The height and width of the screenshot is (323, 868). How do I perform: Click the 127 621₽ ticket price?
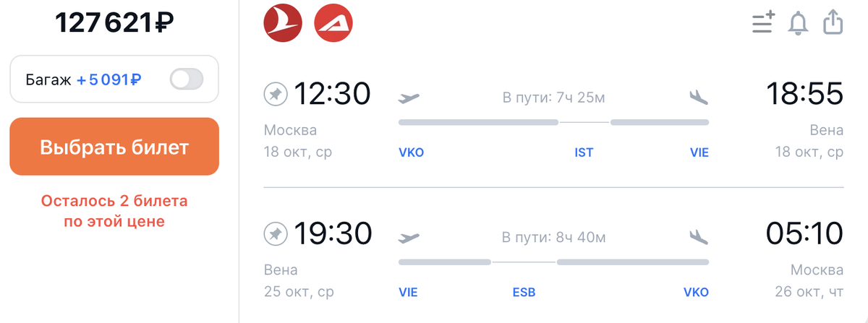coord(114,24)
